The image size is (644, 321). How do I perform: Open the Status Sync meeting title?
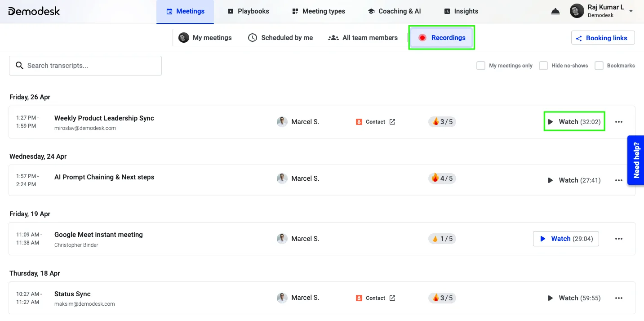[x=72, y=294]
